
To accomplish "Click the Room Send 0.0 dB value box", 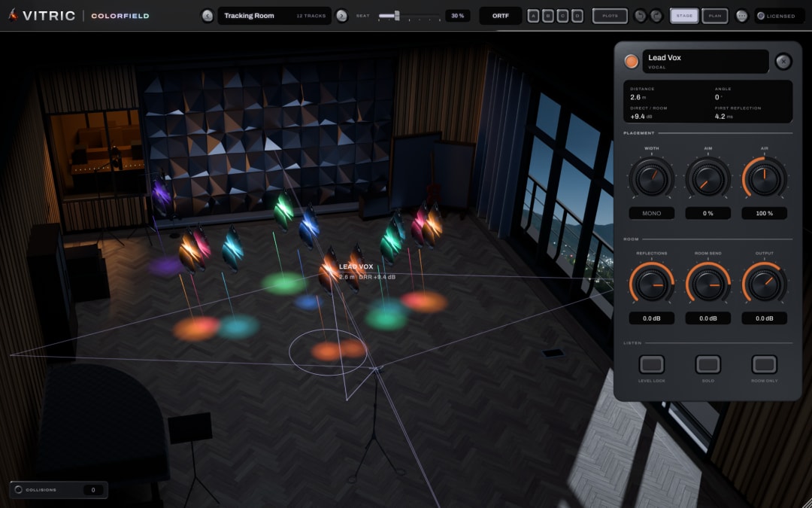I will (x=708, y=318).
